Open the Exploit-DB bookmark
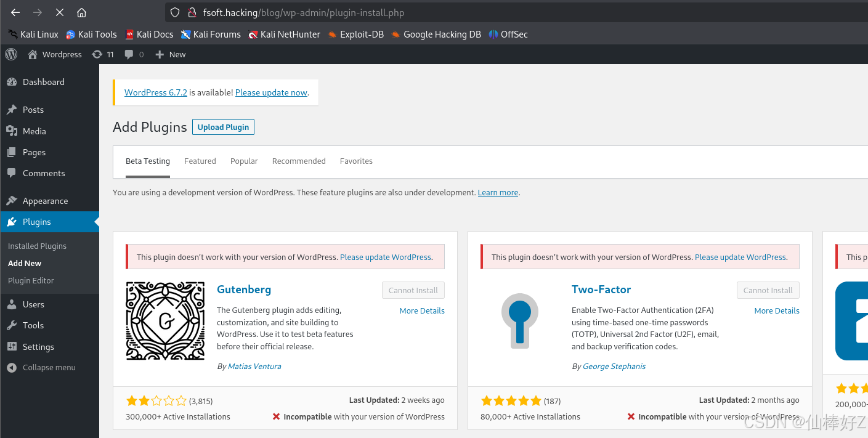Viewport: 868px width, 438px height. (356, 34)
